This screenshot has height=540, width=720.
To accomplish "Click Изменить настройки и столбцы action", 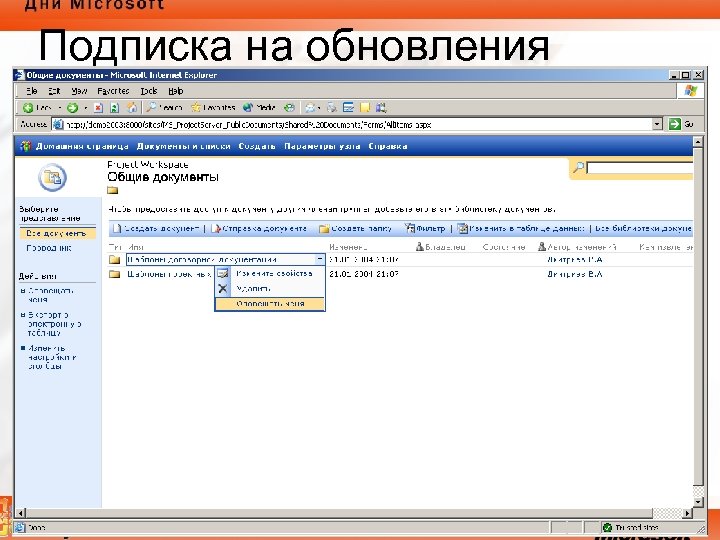I will pyautogui.click(x=51, y=357).
